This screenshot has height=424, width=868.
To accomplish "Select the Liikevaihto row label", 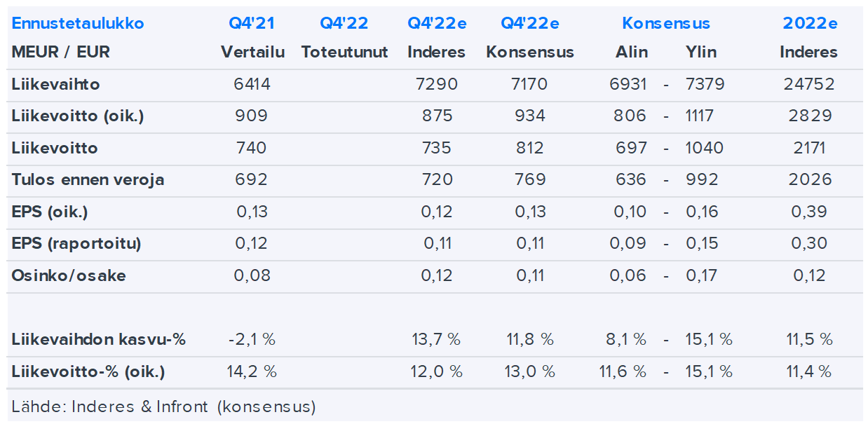I will pyautogui.click(x=56, y=85).
